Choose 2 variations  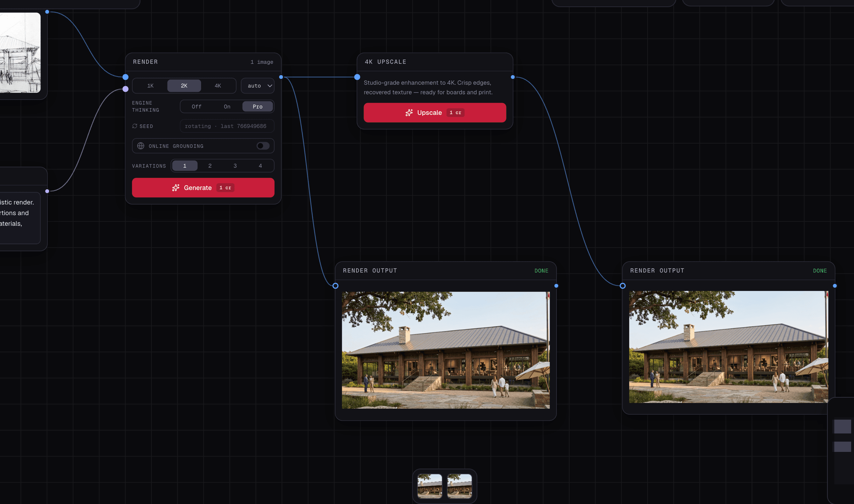(x=210, y=166)
